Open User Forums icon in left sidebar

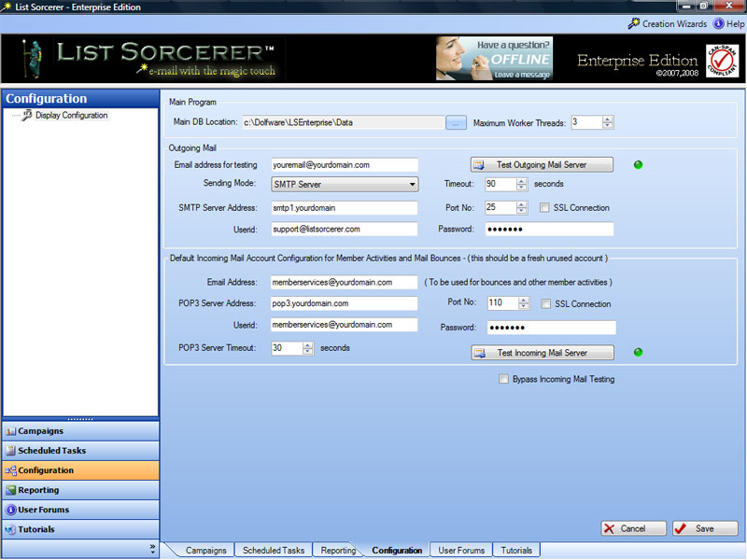(x=10, y=510)
